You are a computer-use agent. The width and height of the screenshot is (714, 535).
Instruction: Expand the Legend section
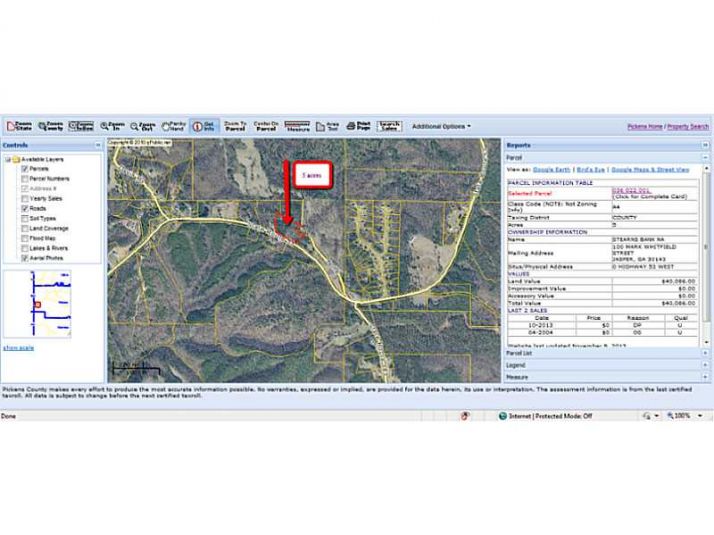(x=705, y=365)
